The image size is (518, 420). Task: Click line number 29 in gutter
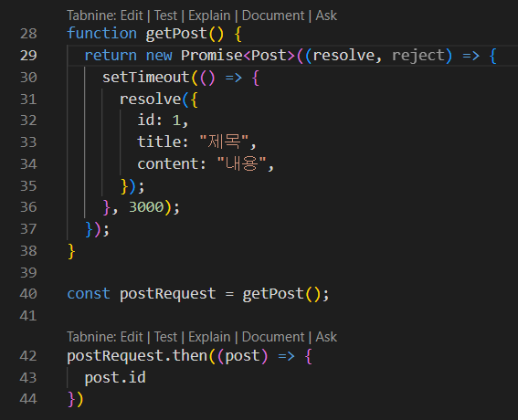click(28, 56)
